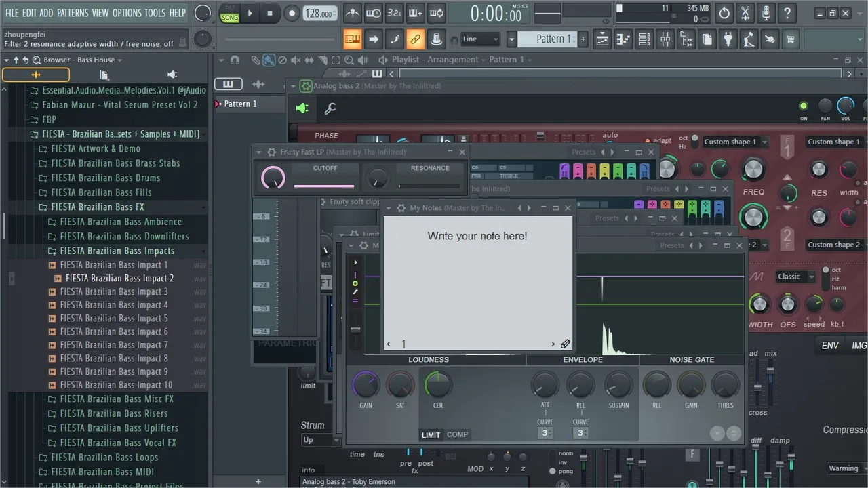Open the channel rack icon
This screenshot has height=488, width=868.
[x=644, y=39]
